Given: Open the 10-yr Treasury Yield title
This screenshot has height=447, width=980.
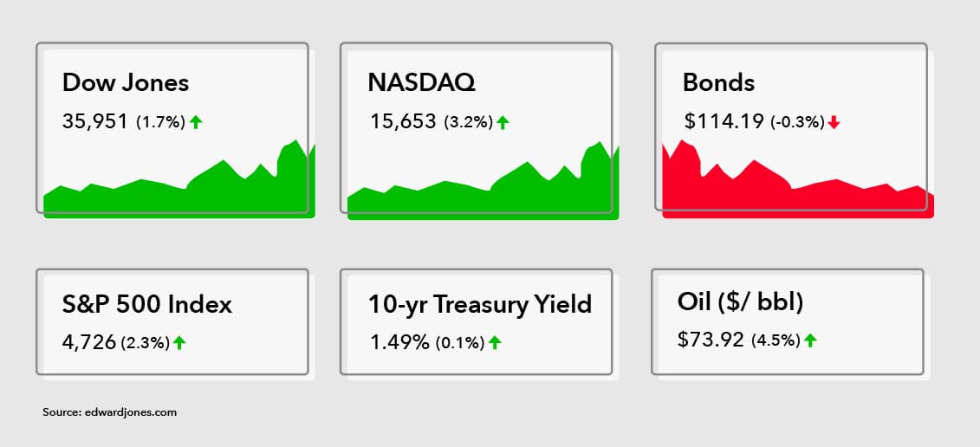Looking at the screenshot, I should (x=480, y=304).
